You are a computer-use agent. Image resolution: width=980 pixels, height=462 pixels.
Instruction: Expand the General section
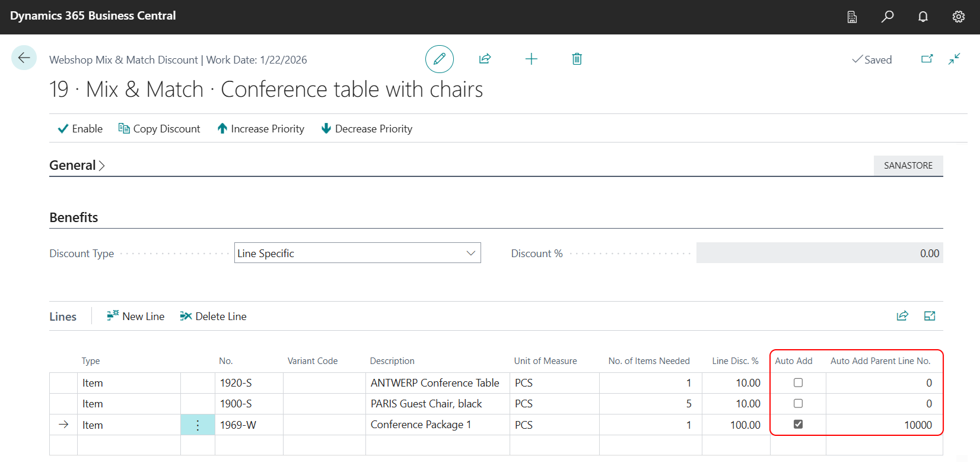click(77, 165)
